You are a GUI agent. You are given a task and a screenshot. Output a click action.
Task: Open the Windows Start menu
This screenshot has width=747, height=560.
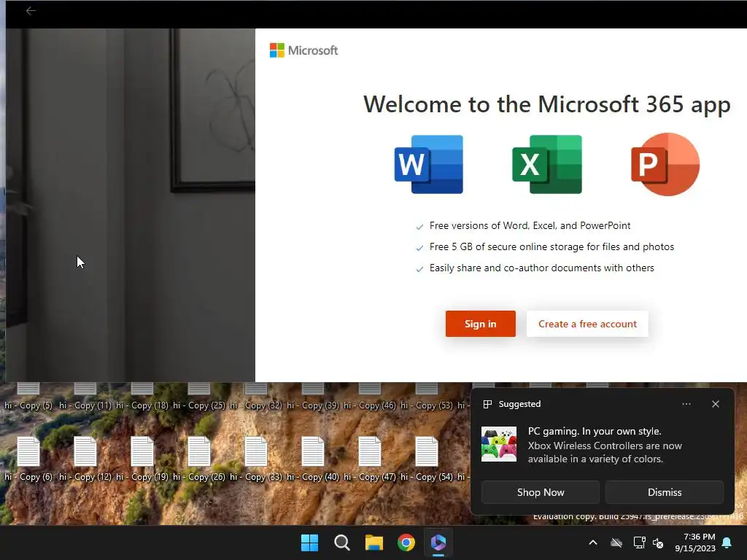point(309,542)
